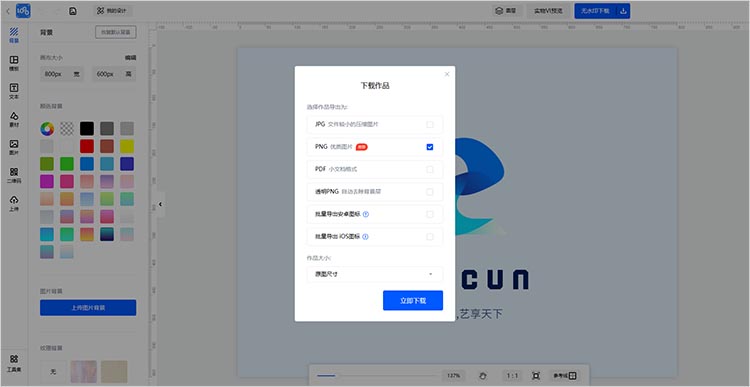Close the download dialog with X
The image size is (750, 387).
(x=447, y=74)
